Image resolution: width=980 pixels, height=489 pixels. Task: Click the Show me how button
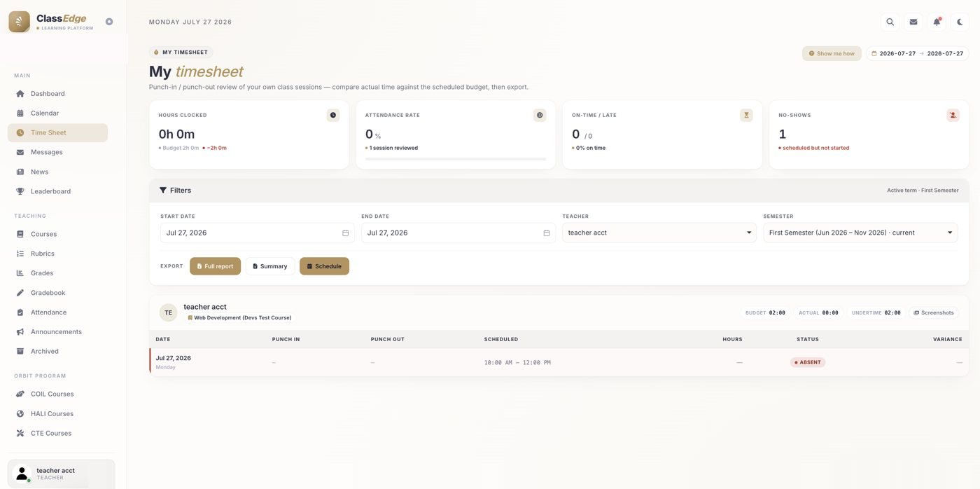[x=832, y=53]
